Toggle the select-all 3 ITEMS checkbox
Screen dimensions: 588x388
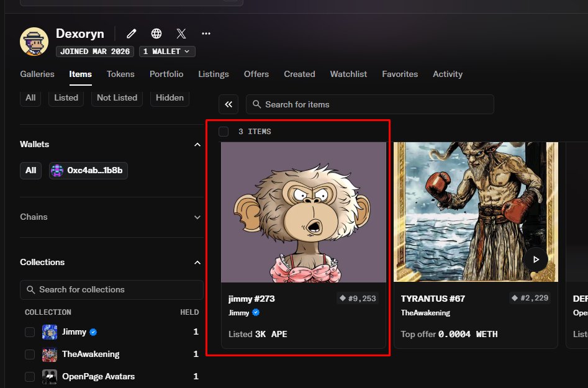[224, 132]
